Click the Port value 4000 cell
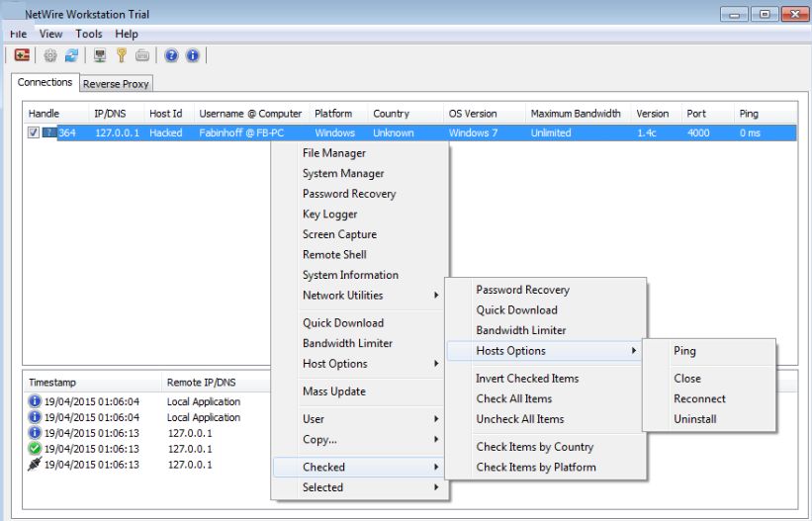The height and width of the screenshot is (521, 812). click(698, 133)
